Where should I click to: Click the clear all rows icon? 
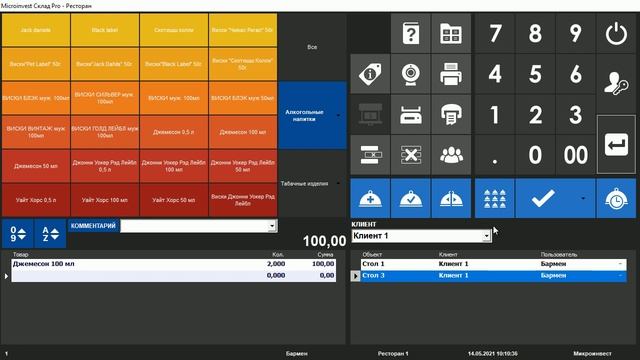[x=411, y=155]
